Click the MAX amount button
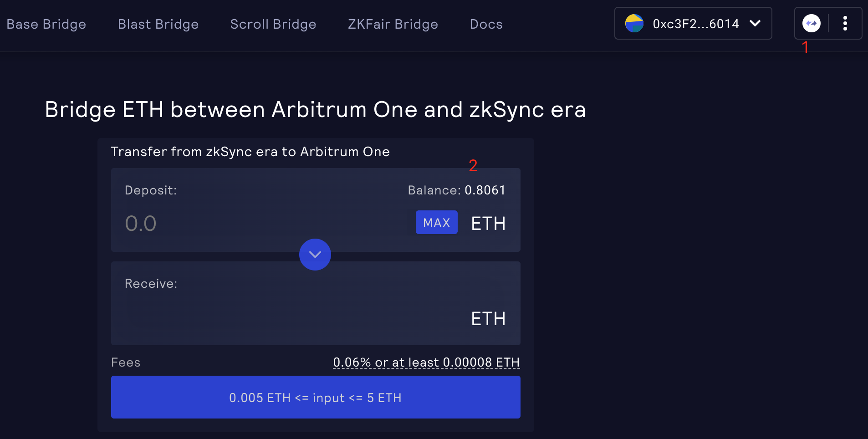 click(x=436, y=222)
